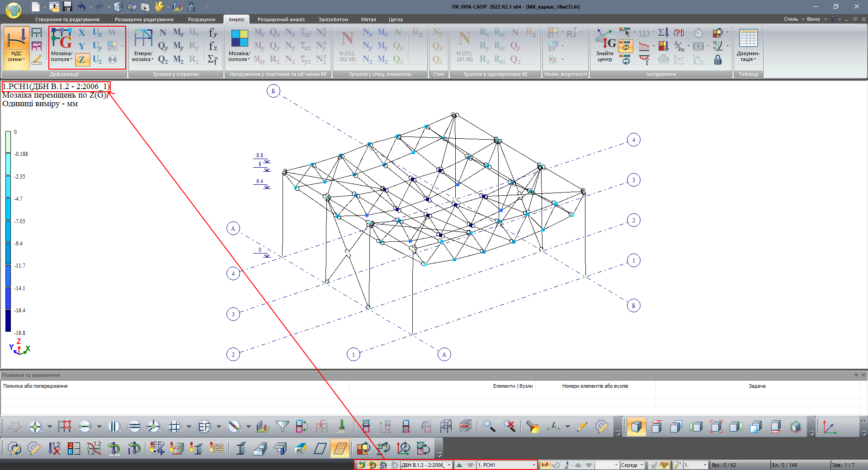Click the magnifier search icon in bottom toolbar
This screenshot has width=868, height=470.
489,426
